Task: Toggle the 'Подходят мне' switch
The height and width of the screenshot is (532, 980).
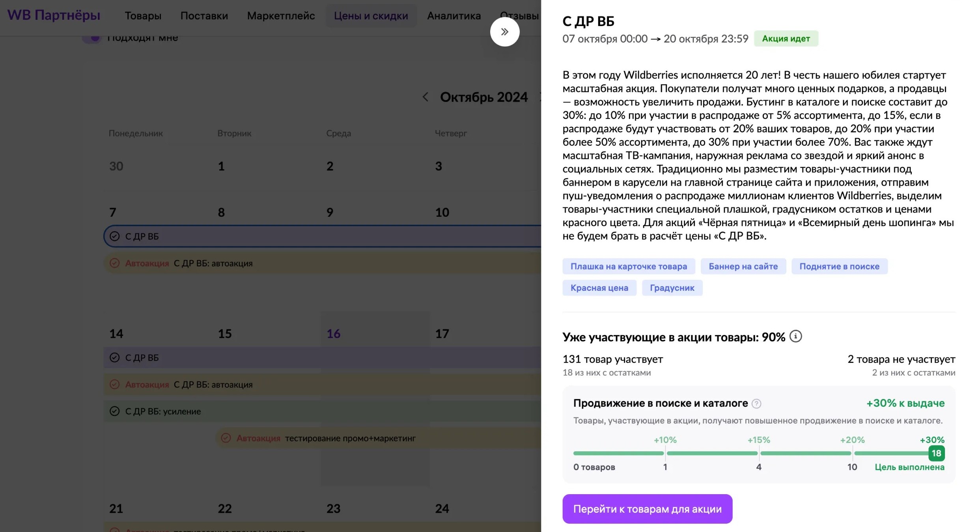Action: coord(92,37)
